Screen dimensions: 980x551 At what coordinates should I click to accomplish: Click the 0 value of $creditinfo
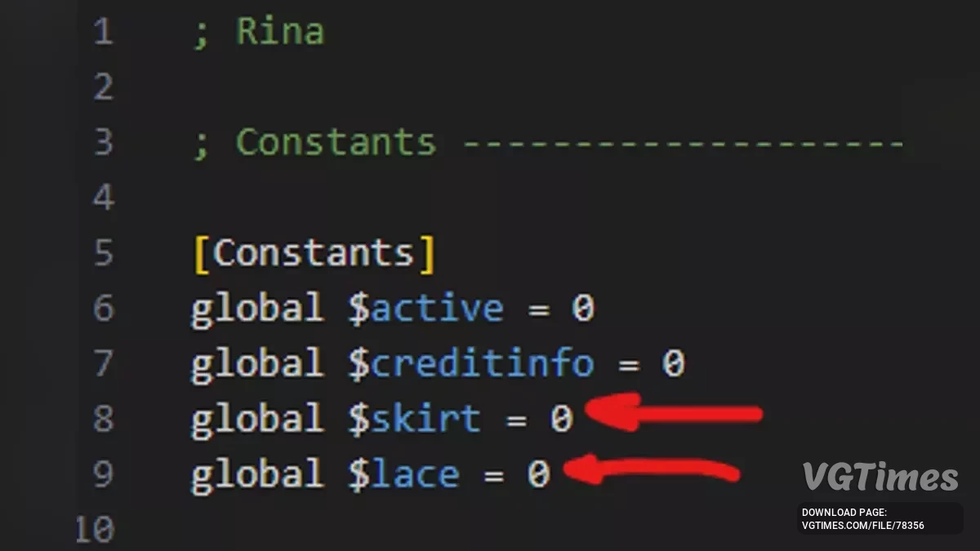[x=672, y=364]
